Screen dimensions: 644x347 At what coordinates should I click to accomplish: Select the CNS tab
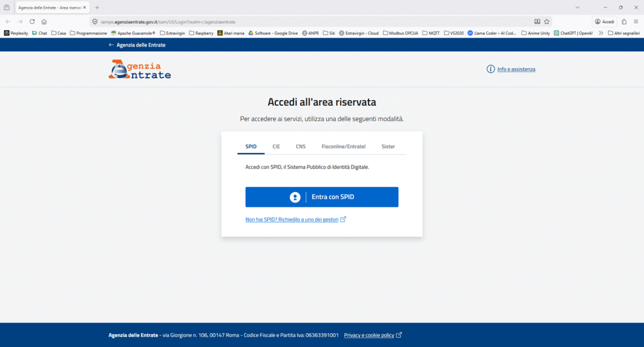(301, 146)
